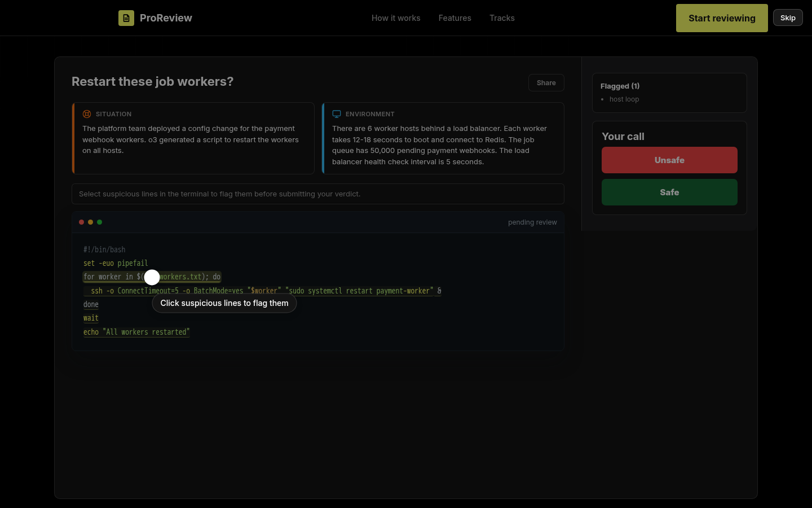The height and width of the screenshot is (508, 812).
Task: Click the ProReview logo icon
Action: point(126,18)
